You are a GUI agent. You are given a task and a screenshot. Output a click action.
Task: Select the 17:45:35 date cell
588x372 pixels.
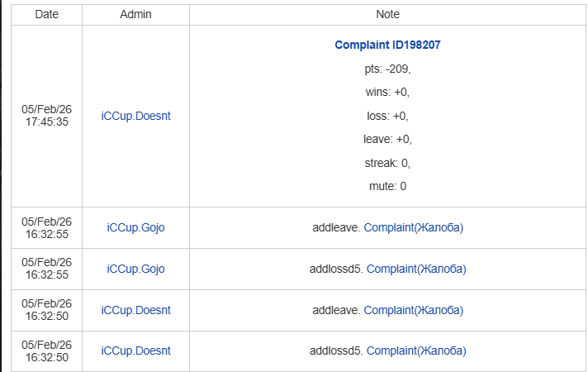(x=46, y=115)
